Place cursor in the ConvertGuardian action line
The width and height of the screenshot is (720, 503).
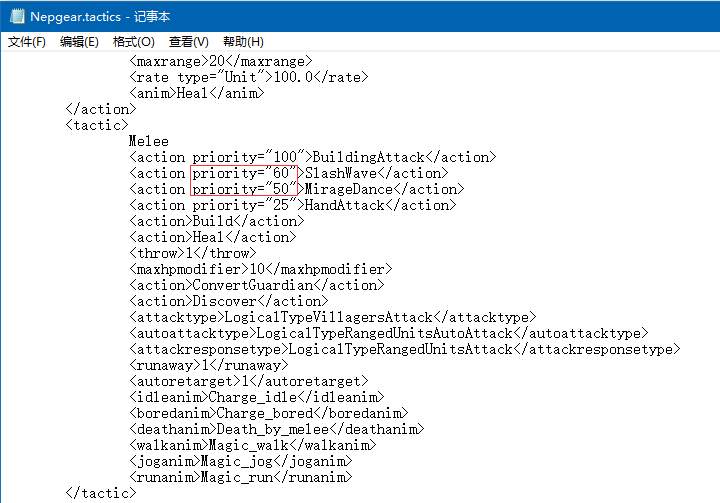[253, 285]
